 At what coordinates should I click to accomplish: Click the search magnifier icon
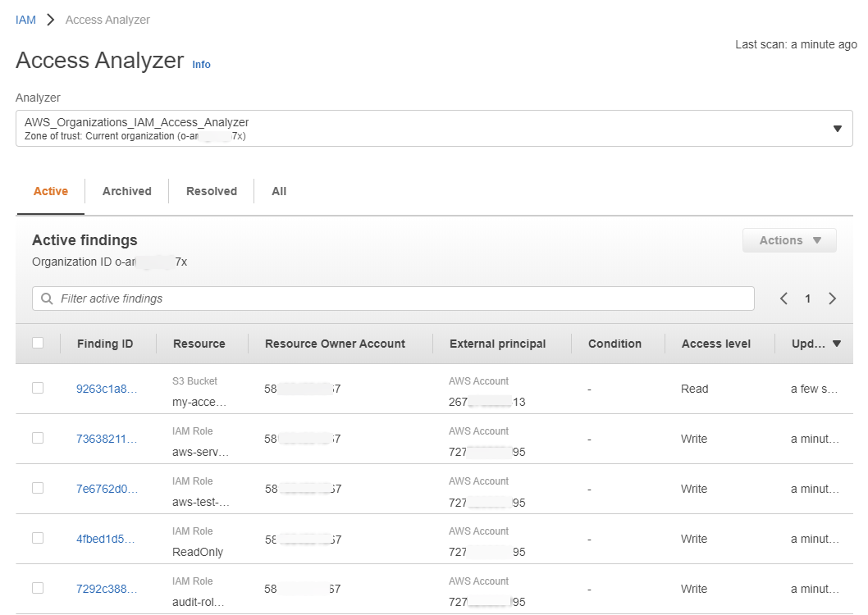coord(47,298)
